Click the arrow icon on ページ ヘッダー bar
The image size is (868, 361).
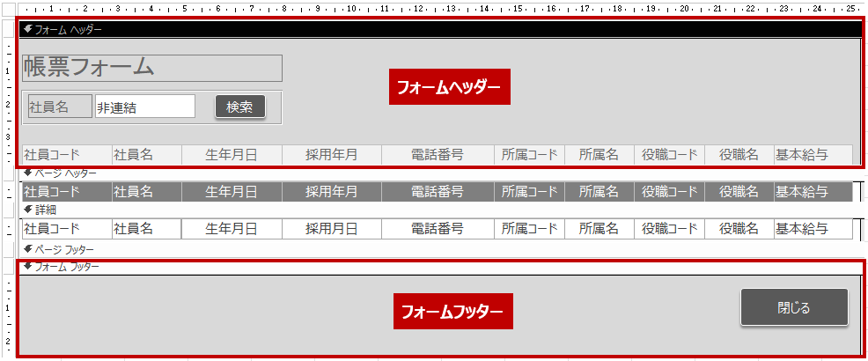pyautogui.click(x=28, y=173)
